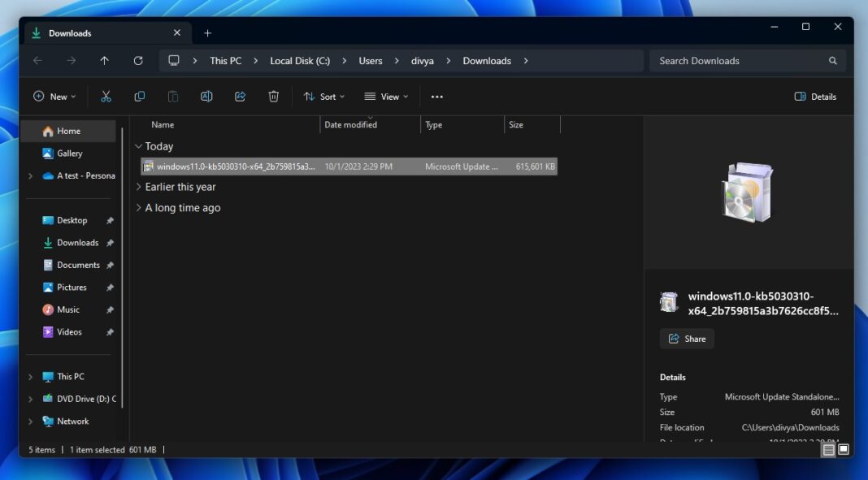Click the Copy icon

(139, 96)
